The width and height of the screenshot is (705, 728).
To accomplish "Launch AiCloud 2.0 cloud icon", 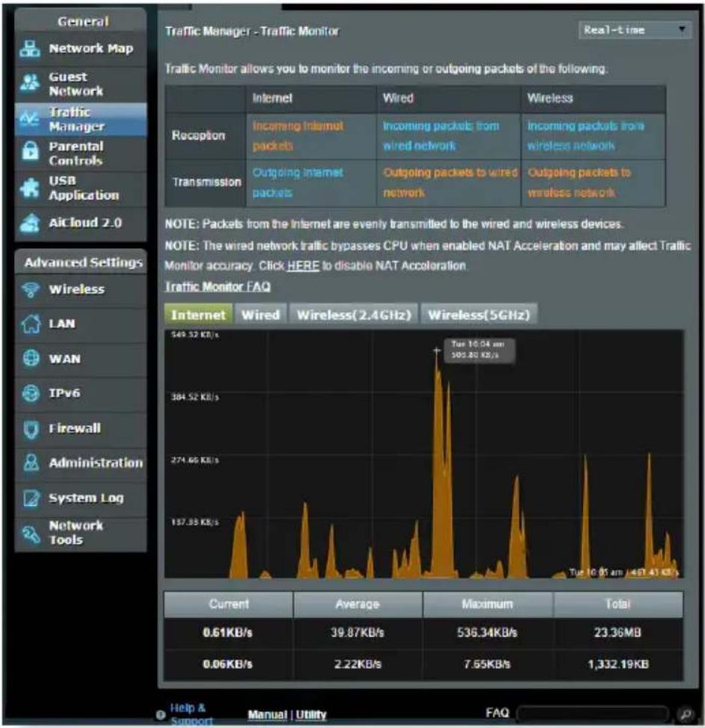I will 30,223.
